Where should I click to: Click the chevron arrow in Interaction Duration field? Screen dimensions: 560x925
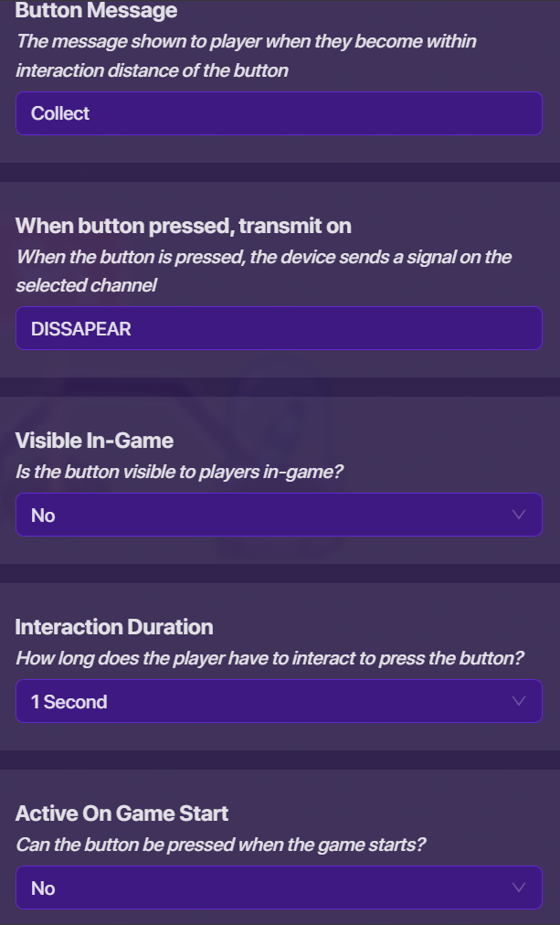pyautogui.click(x=520, y=702)
